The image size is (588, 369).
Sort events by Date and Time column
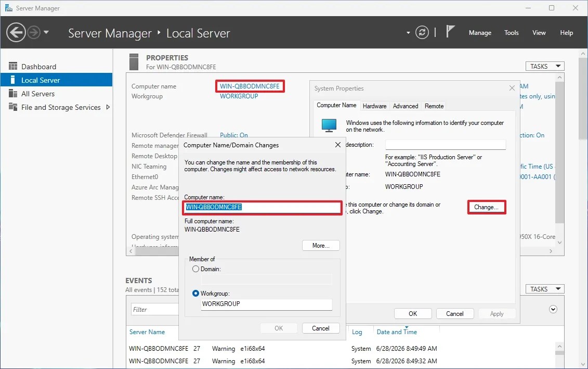click(x=397, y=332)
